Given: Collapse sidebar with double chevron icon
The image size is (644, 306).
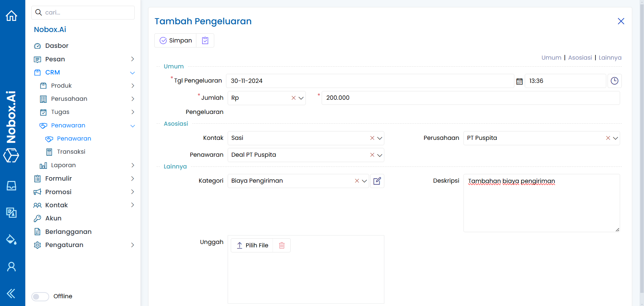Looking at the screenshot, I should click(11, 294).
